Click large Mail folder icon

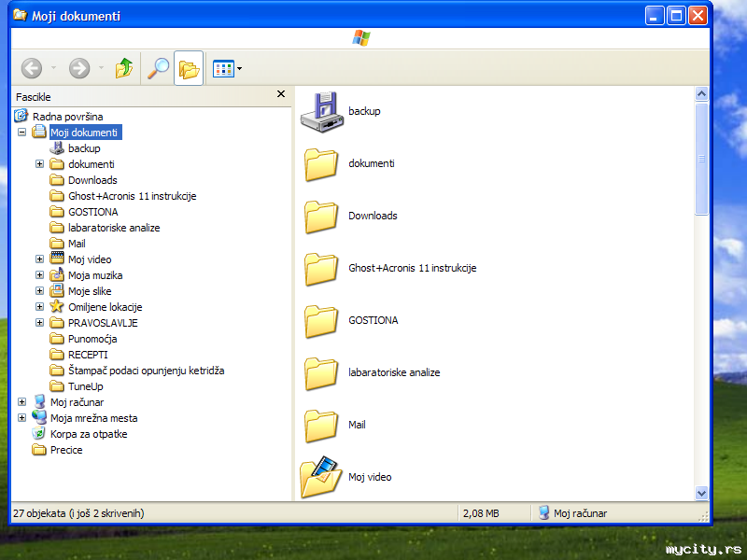321,427
